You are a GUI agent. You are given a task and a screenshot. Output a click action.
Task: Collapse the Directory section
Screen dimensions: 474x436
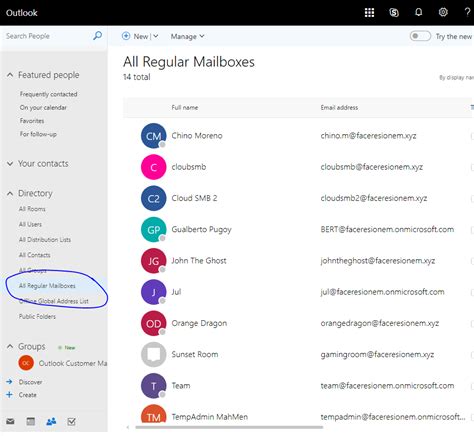tap(10, 193)
